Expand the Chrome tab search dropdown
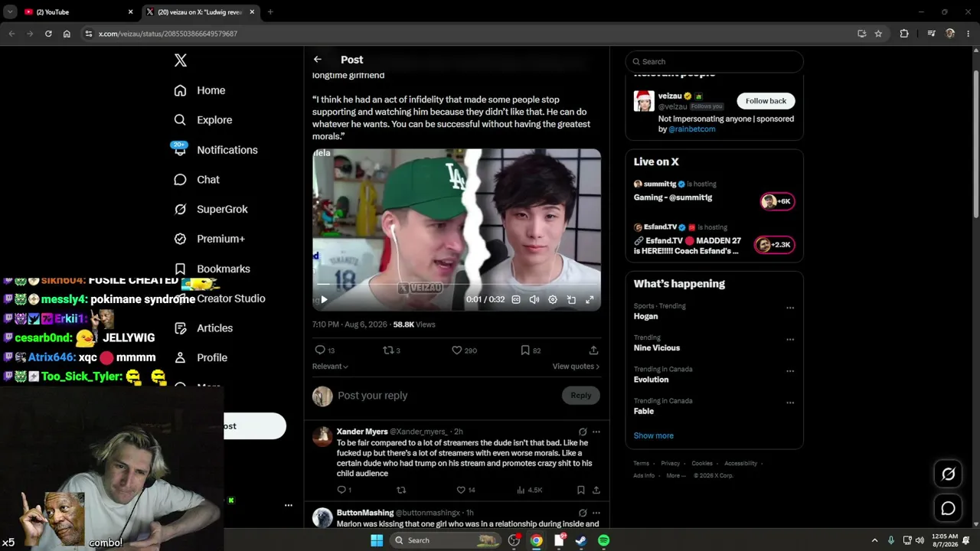Screen dimensions: 980x551 [x=10, y=11]
